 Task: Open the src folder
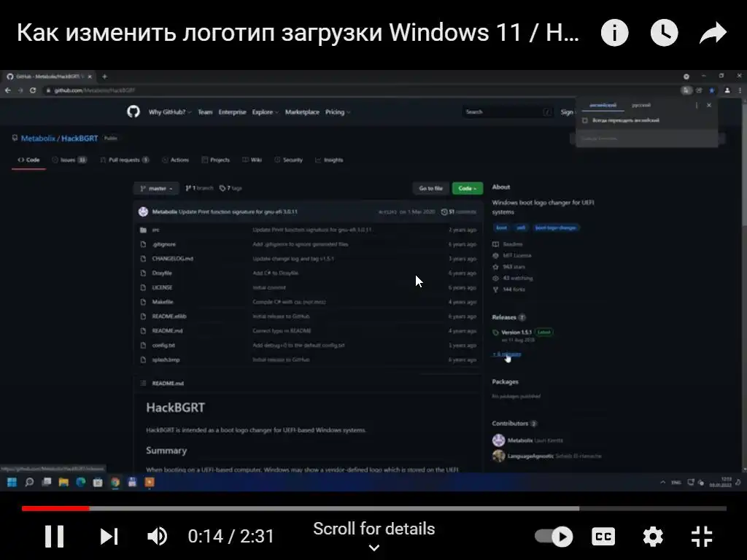pos(156,230)
